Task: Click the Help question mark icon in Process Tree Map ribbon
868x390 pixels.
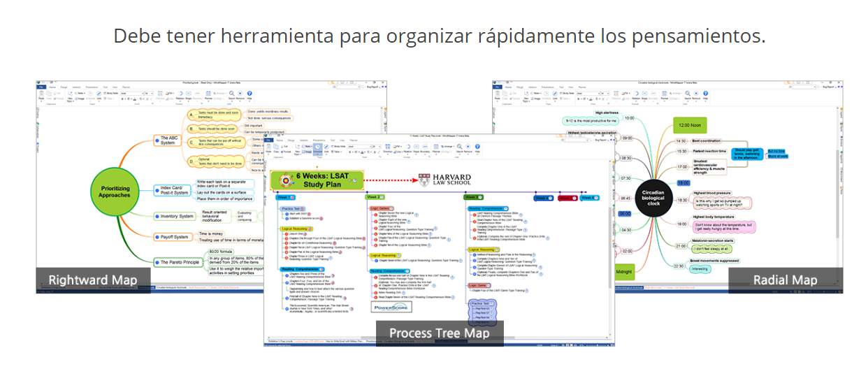Action: pos(477,147)
